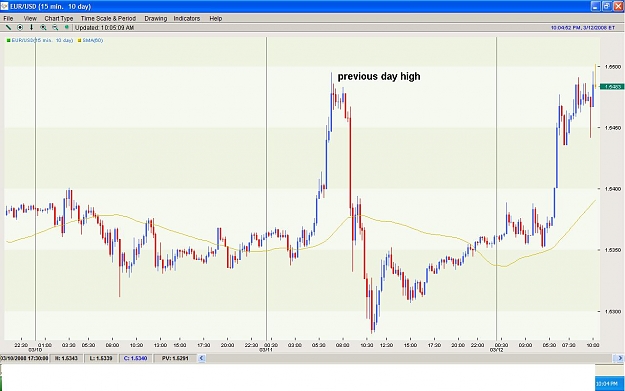This screenshot has height=391, width=625.
Task: Click the PV: value status field
Action: pyautogui.click(x=175, y=358)
